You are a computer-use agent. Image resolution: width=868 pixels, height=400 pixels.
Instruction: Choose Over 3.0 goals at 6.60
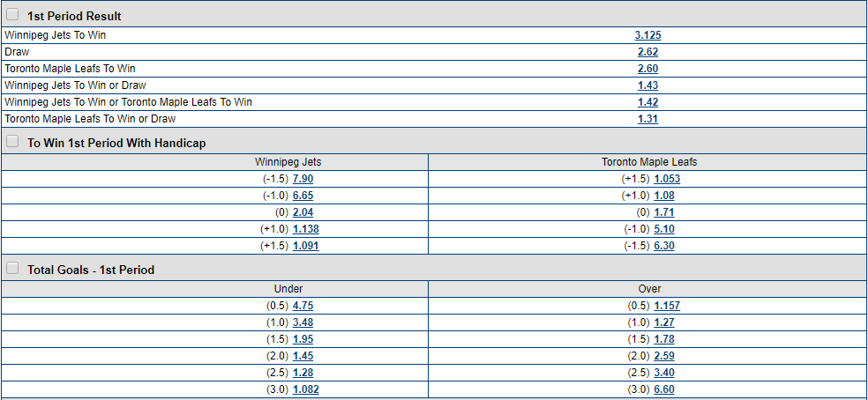[664, 389]
